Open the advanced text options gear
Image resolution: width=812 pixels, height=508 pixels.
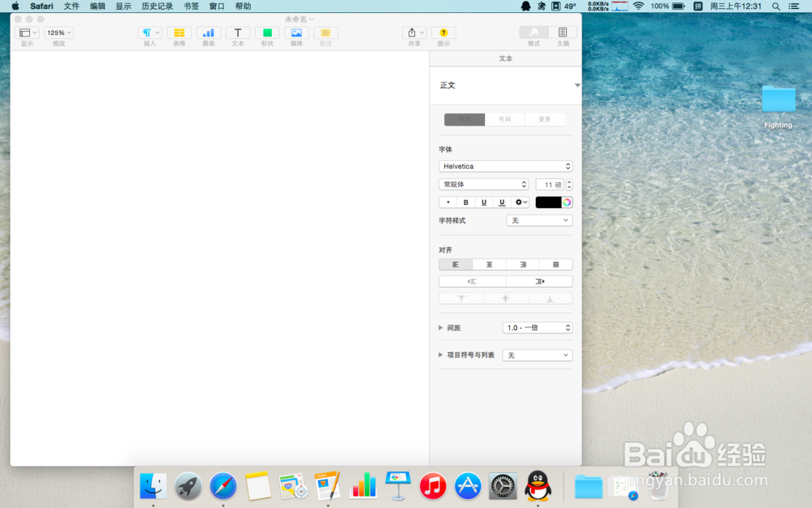pyautogui.click(x=520, y=202)
